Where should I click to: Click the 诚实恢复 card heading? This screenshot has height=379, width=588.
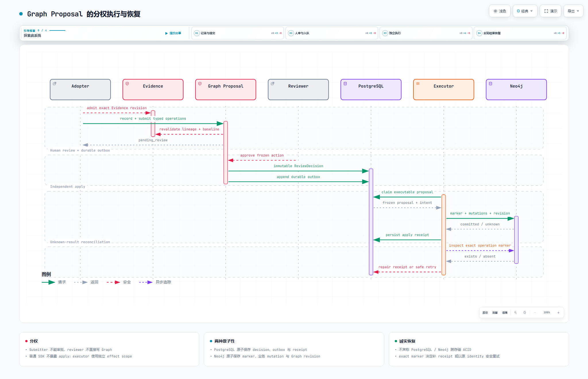click(407, 341)
